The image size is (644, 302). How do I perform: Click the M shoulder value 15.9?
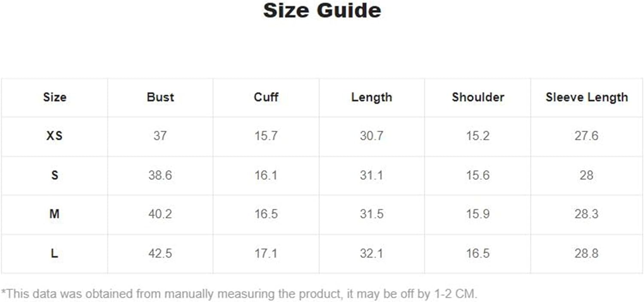coord(478,214)
